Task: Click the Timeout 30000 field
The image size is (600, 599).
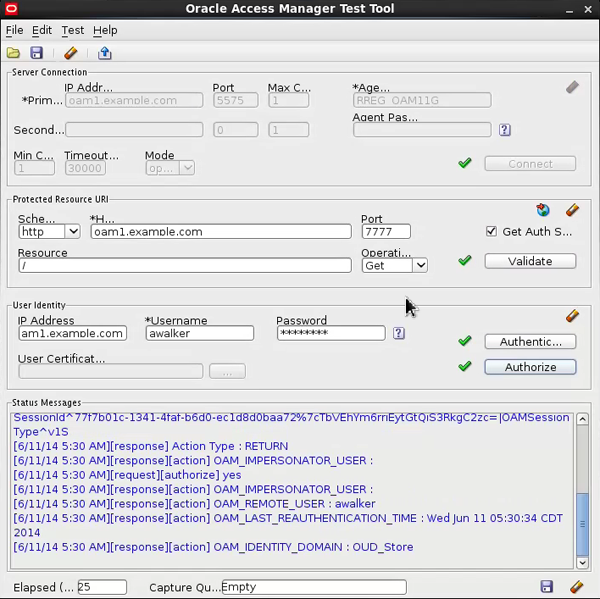Action: (x=85, y=168)
